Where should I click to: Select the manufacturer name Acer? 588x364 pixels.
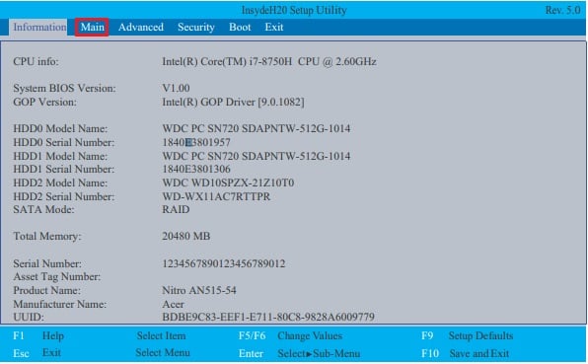tap(173, 304)
